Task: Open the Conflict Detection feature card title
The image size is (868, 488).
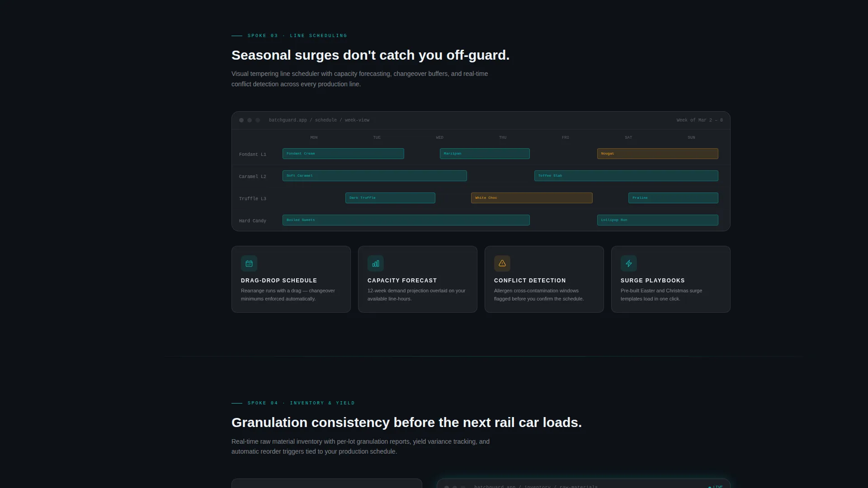Action: (x=530, y=281)
